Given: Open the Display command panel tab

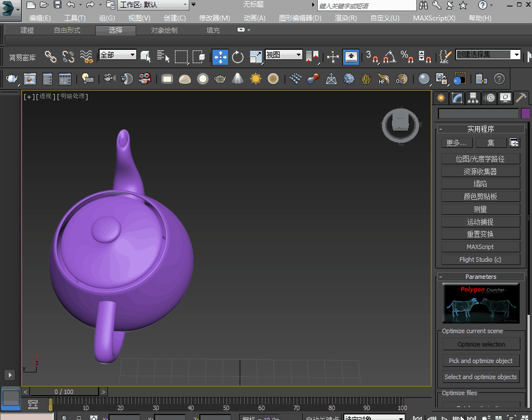Looking at the screenshot, I should [x=505, y=98].
